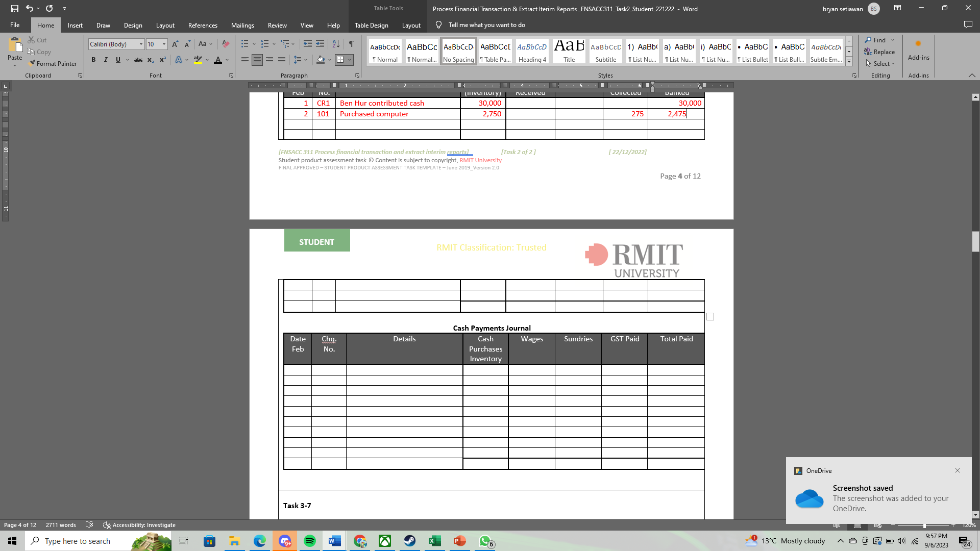Screen dimensions: 980x551
Task: Toggle strikethrough formatting
Action: 138,60
